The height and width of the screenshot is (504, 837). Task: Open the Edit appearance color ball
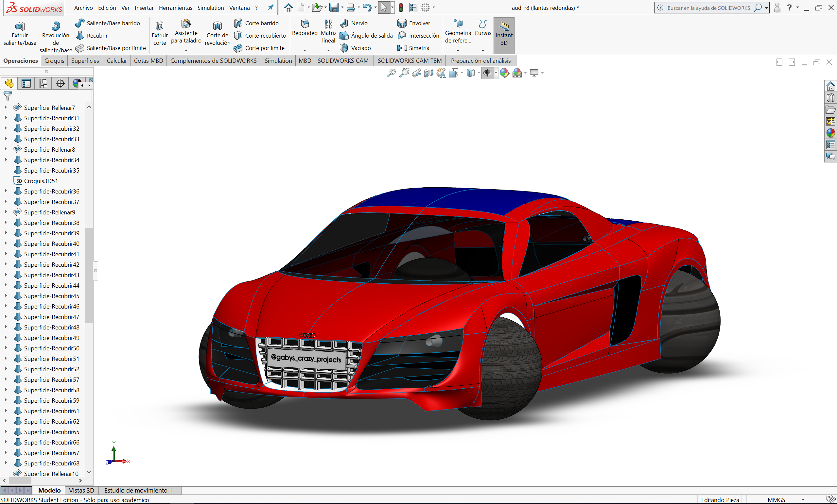(504, 73)
